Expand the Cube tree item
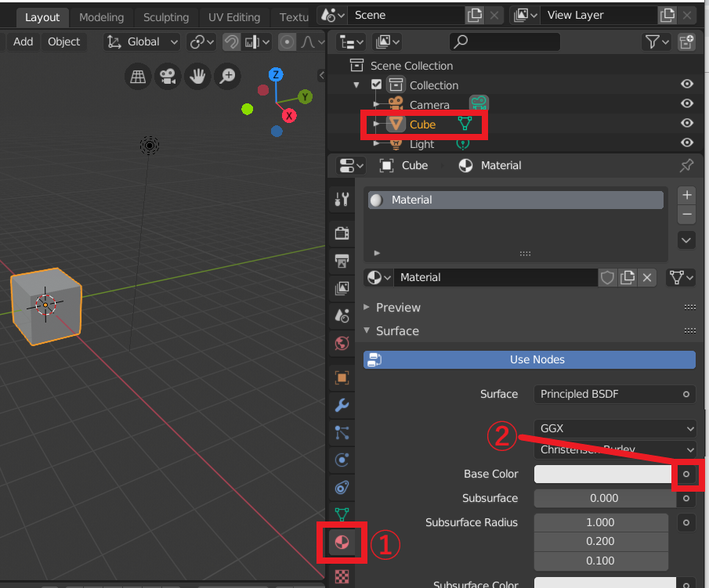Screen dimensions: 709x588 pyautogui.click(x=376, y=124)
